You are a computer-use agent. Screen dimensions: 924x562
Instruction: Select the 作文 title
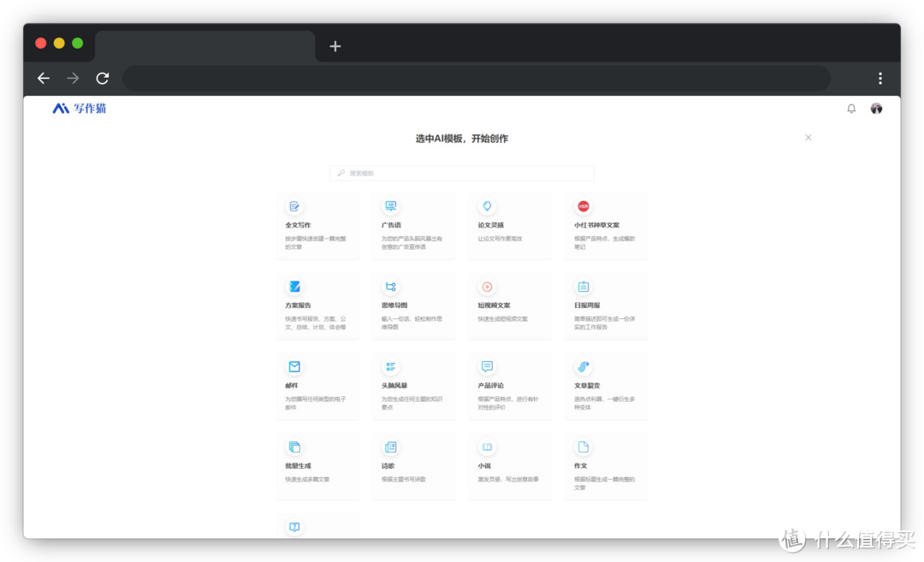click(580, 465)
